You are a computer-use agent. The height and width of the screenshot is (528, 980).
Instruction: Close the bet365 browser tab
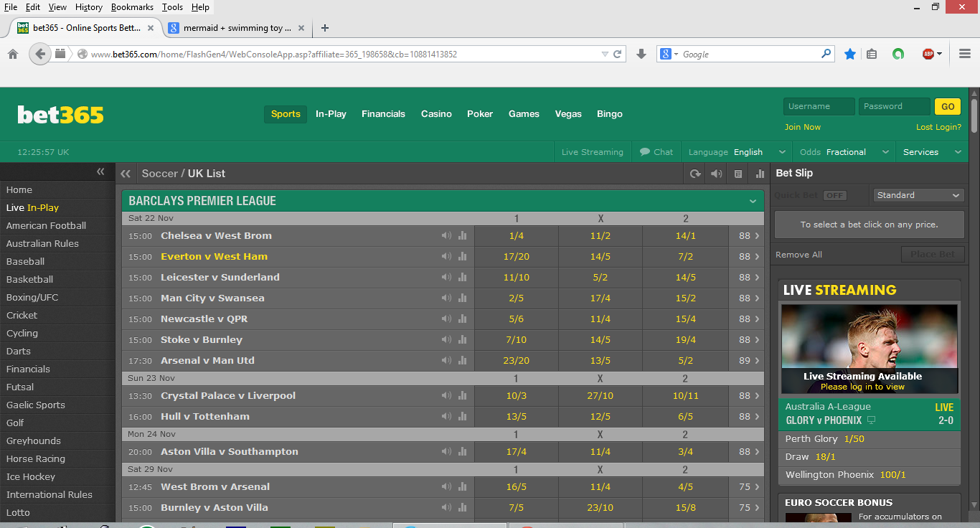[151, 28]
